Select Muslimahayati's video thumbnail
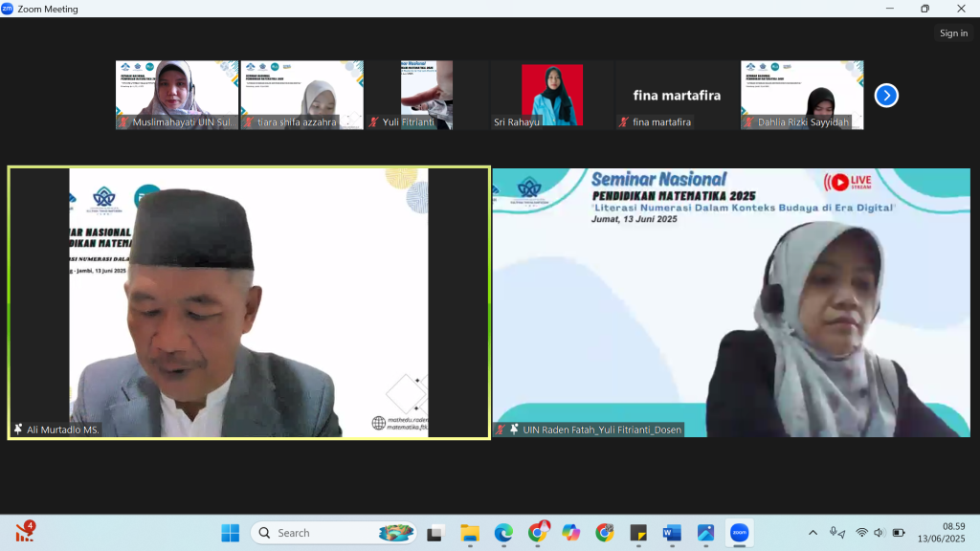Image resolution: width=980 pixels, height=551 pixels. coord(177,95)
